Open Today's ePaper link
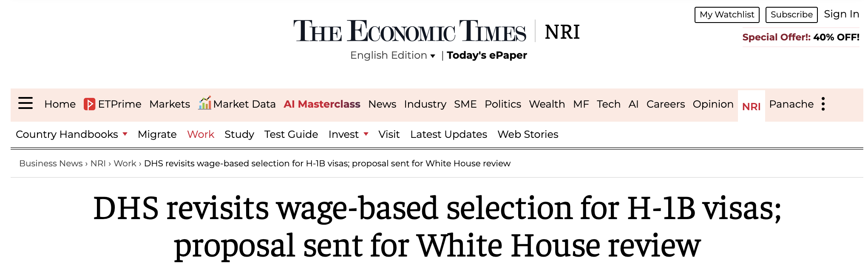This screenshot has height=274, width=868. tap(487, 55)
